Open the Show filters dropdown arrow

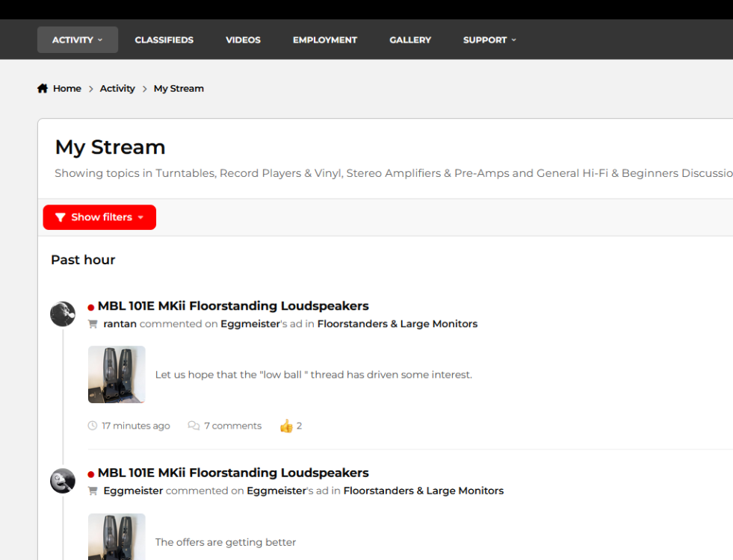141,217
